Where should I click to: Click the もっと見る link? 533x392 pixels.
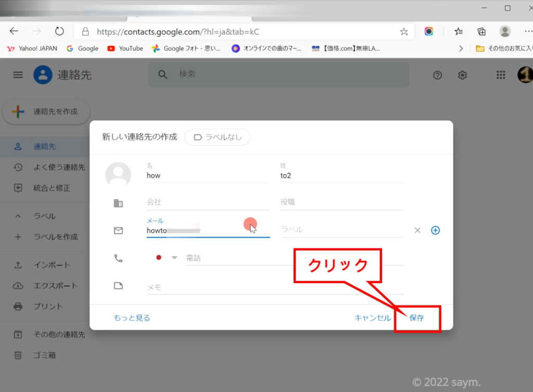[132, 318]
